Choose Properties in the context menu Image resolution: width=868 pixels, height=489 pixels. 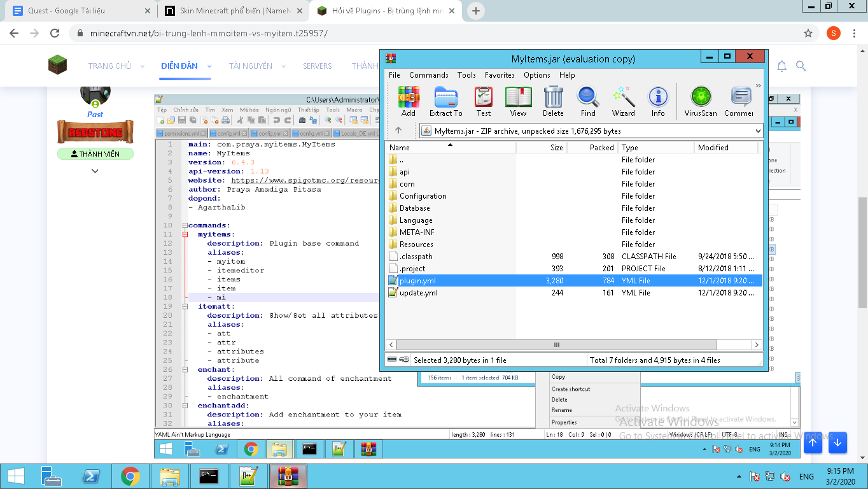564,422
